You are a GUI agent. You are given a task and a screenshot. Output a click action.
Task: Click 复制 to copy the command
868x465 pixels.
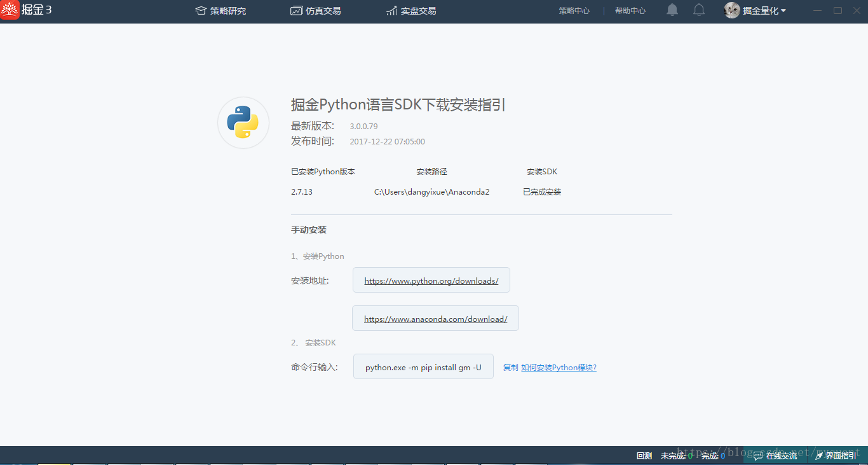510,368
